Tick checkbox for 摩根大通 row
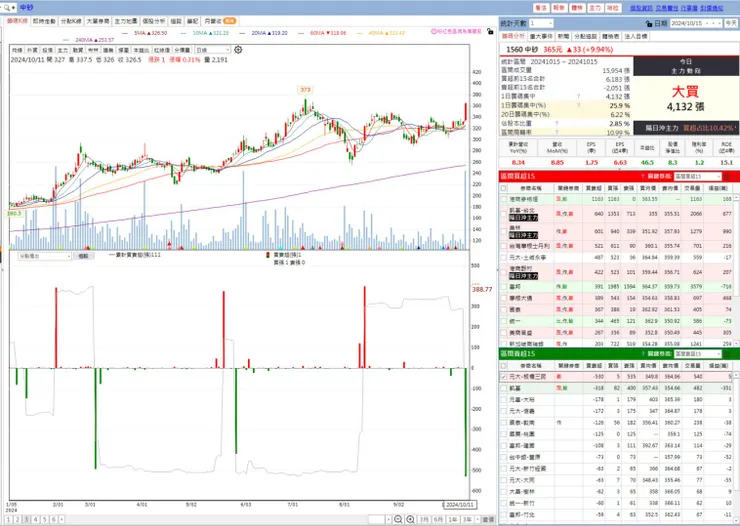The width and height of the screenshot is (740, 526). coord(504,298)
